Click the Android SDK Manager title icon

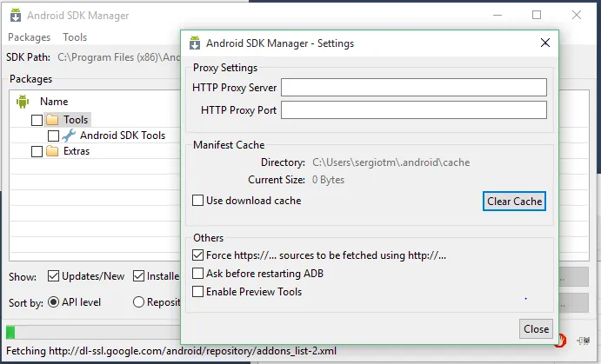16,16
